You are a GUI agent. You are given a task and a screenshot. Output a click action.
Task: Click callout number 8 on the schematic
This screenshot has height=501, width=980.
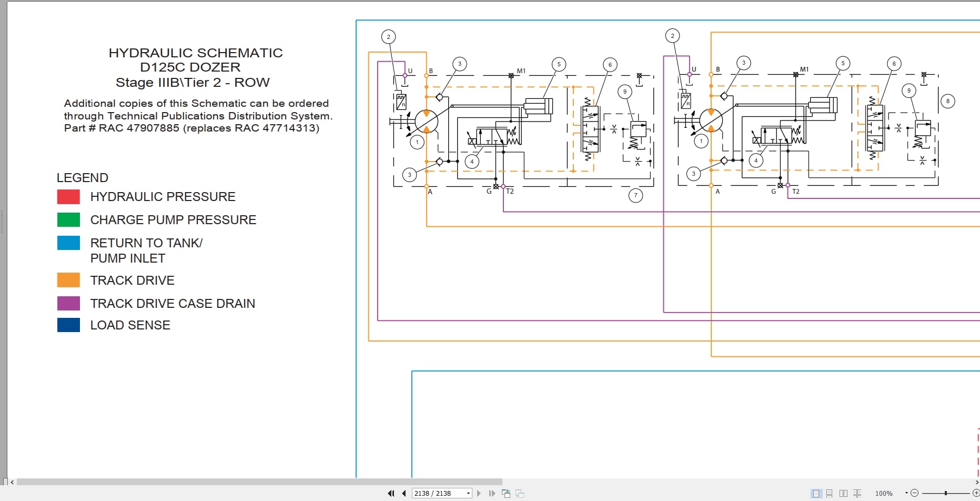coord(947,101)
